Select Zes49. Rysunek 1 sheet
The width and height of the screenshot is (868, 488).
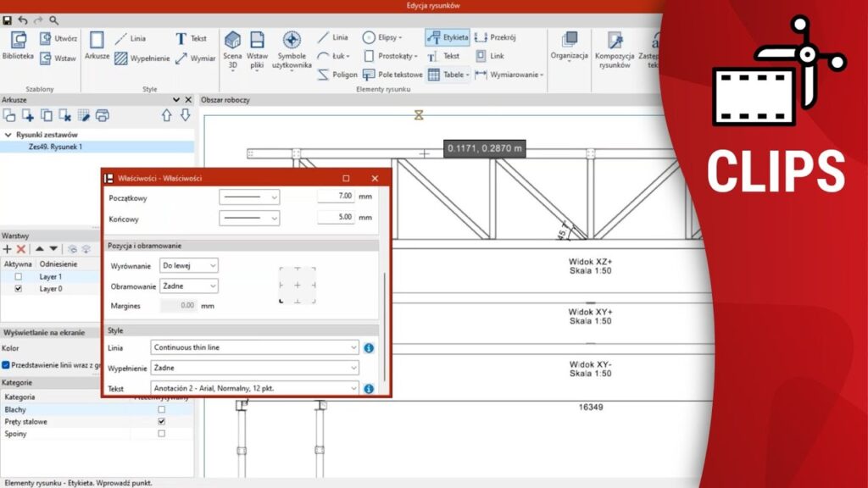click(x=55, y=147)
